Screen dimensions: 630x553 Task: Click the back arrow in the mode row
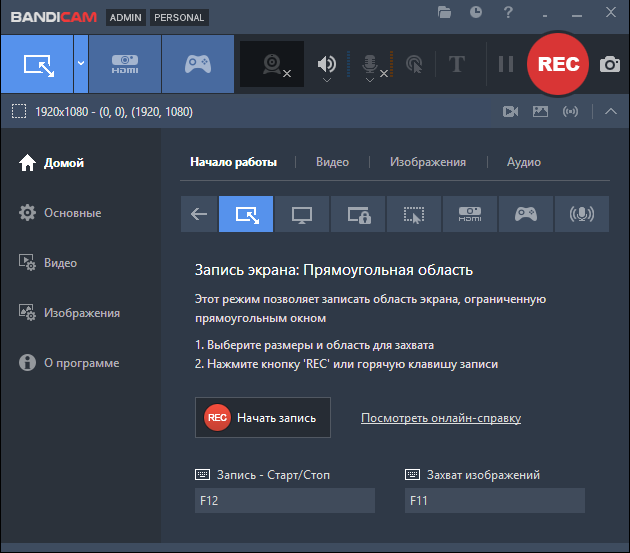[x=199, y=214]
